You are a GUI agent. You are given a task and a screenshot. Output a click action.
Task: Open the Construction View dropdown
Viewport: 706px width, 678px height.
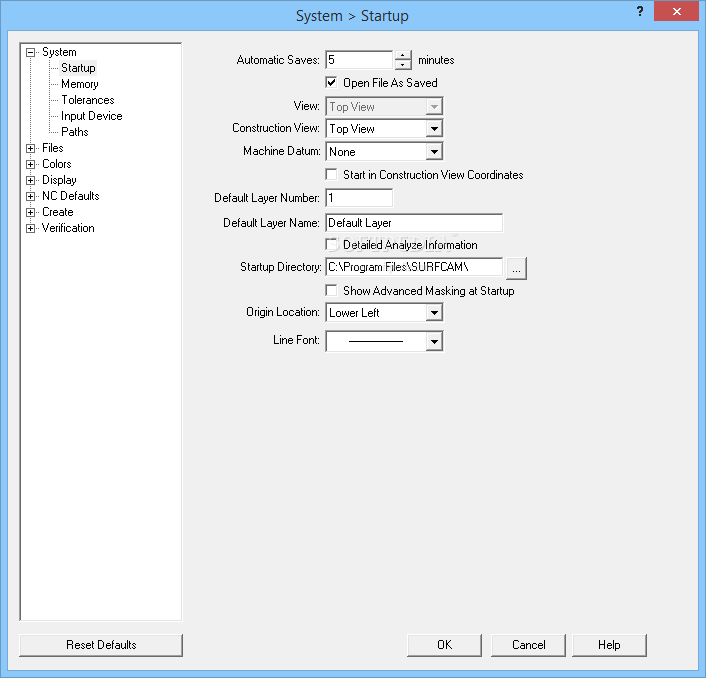[x=434, y=129]
